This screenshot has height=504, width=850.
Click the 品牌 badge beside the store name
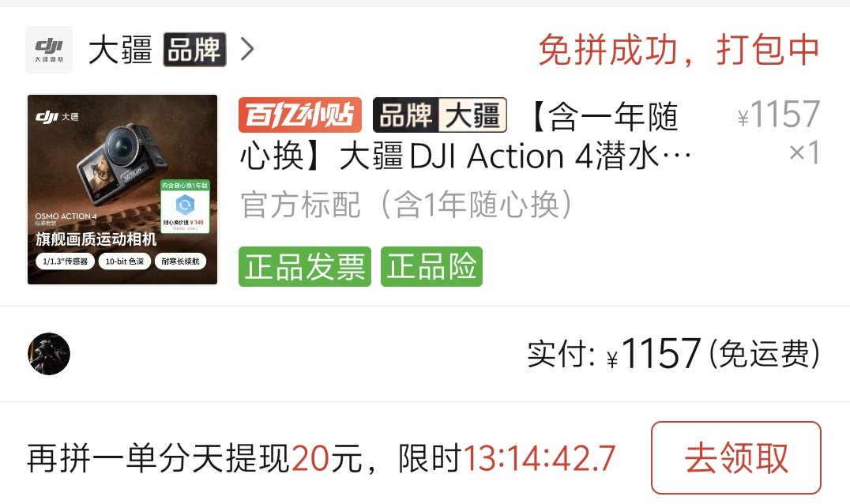[x=194, y=50]
